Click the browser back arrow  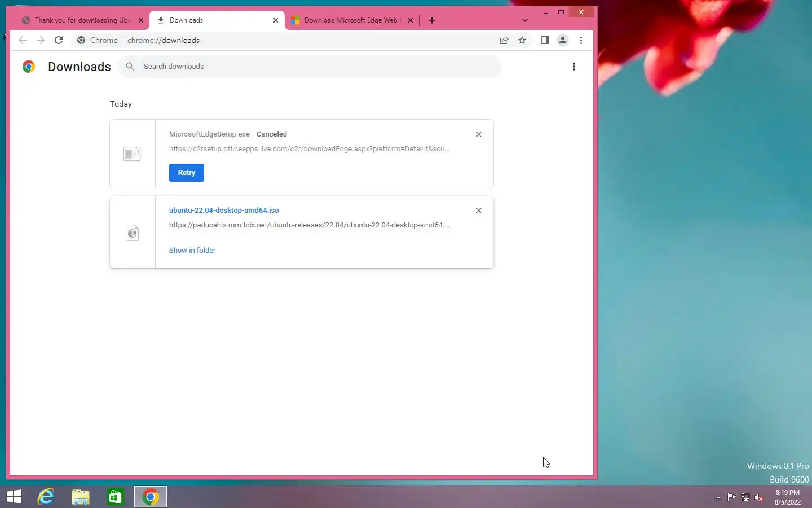[23, 40]
